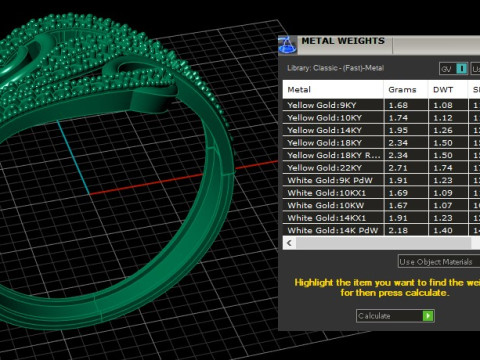Click the Metal Weights panel icon
Screen dimensions: 480x360
(287, 45)
